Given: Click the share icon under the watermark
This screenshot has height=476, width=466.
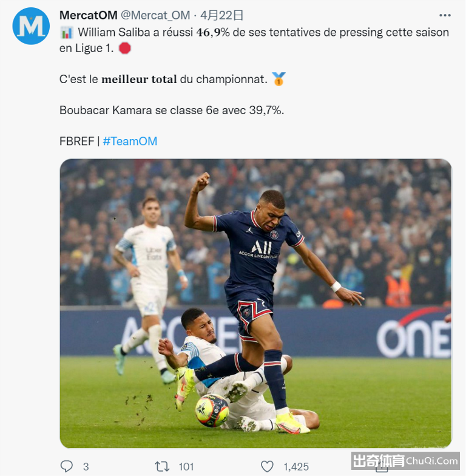Looking at the screenshot, I should click(382, 469).
